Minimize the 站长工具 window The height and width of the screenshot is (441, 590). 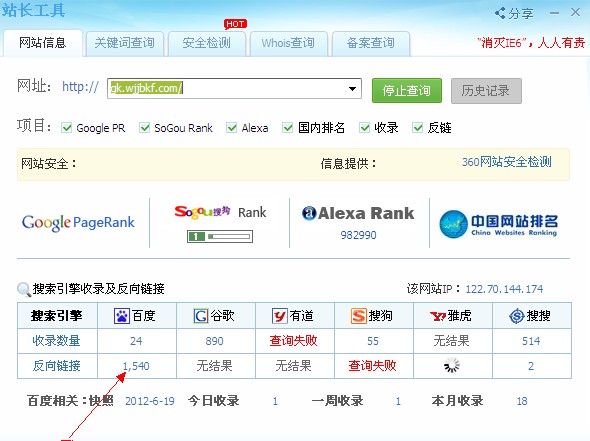pos(554,13)
